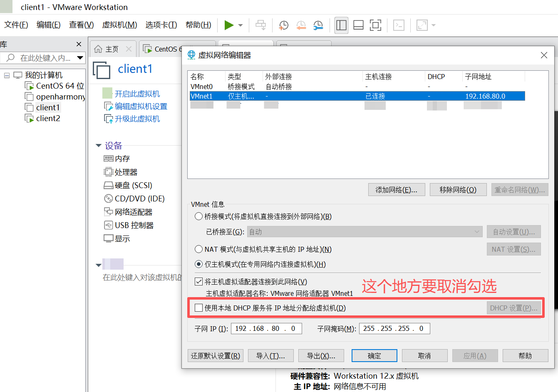Select the VMnet1 row in network list
This screenshot has height=392, width=558.
coord(357,96)
